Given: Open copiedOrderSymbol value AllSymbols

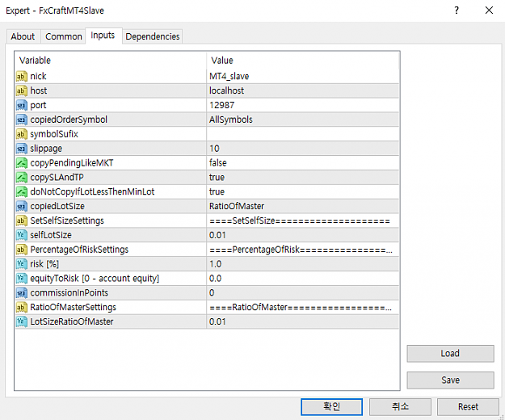Looking at the screenshot, I should [x=302, y=120].
